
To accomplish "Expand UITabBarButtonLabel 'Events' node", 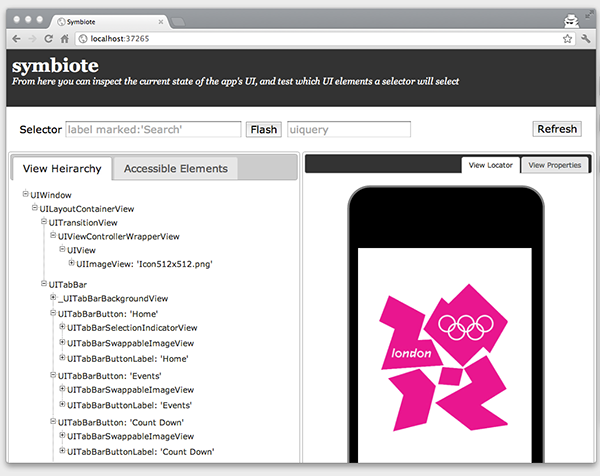I will point(62,404).
